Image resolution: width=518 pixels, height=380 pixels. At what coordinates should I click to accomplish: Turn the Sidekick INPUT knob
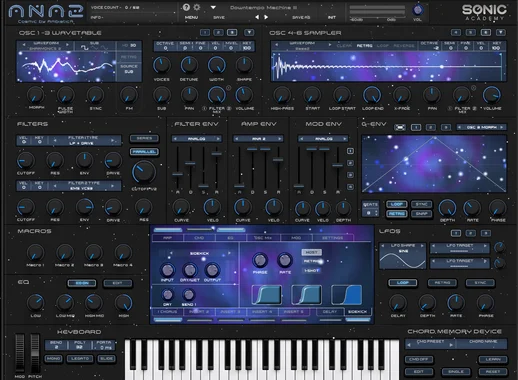(x=167, y=270)
